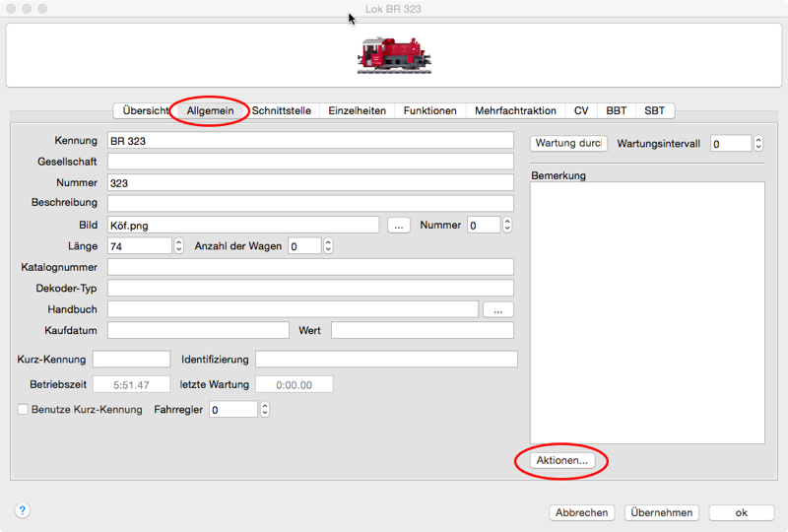
Task: Open the CV tab
Action: (581, 110)
